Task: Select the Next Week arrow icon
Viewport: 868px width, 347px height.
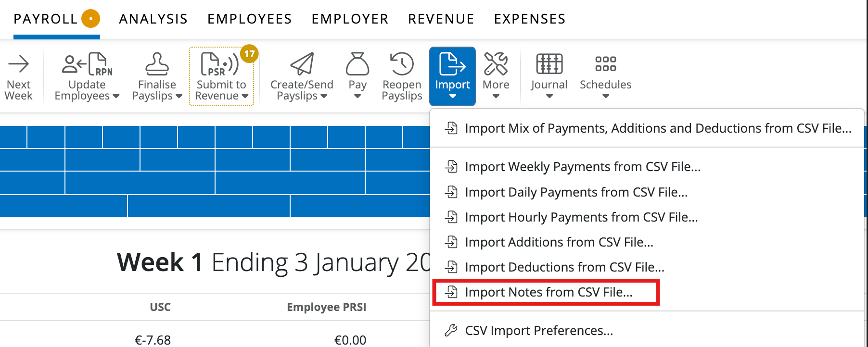Action: 18,62
